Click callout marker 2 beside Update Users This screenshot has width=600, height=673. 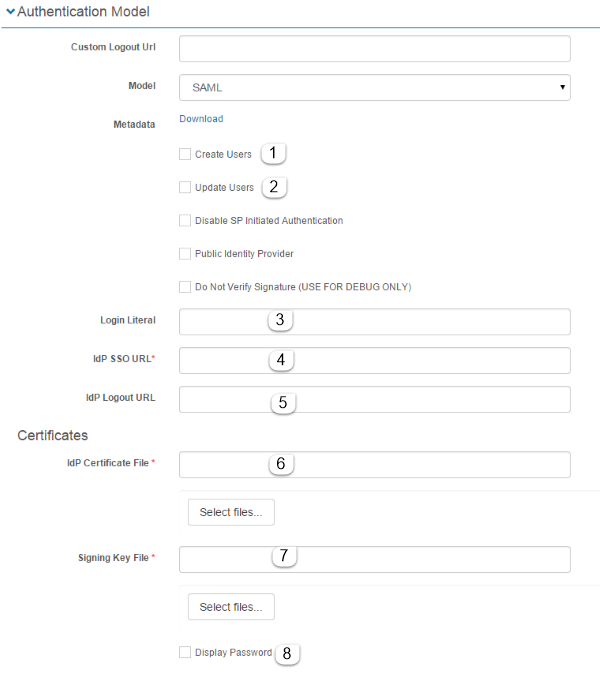[275, 186]
